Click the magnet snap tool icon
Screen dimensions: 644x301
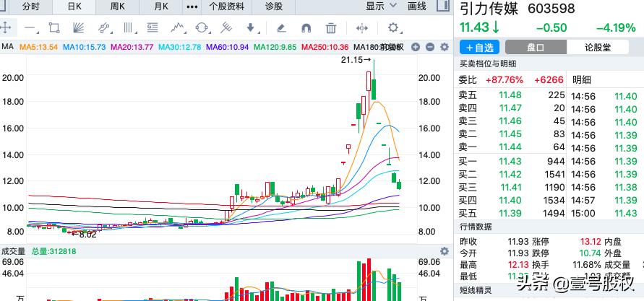point(306,28)
